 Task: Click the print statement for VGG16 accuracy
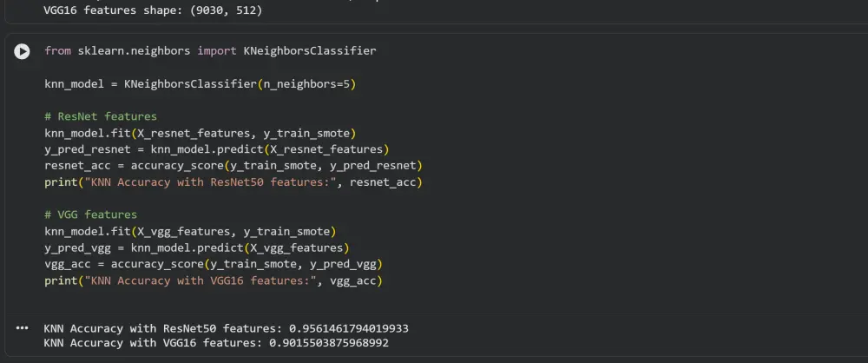[x=214, y=281]
